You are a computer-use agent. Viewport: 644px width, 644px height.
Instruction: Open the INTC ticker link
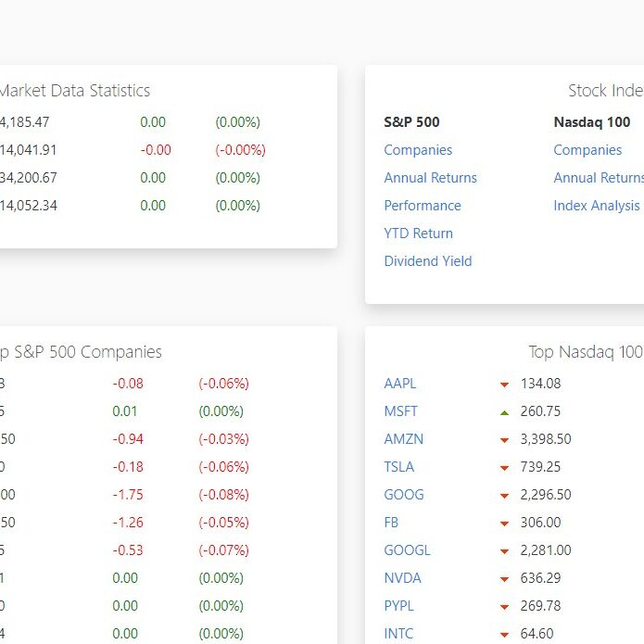398,634
